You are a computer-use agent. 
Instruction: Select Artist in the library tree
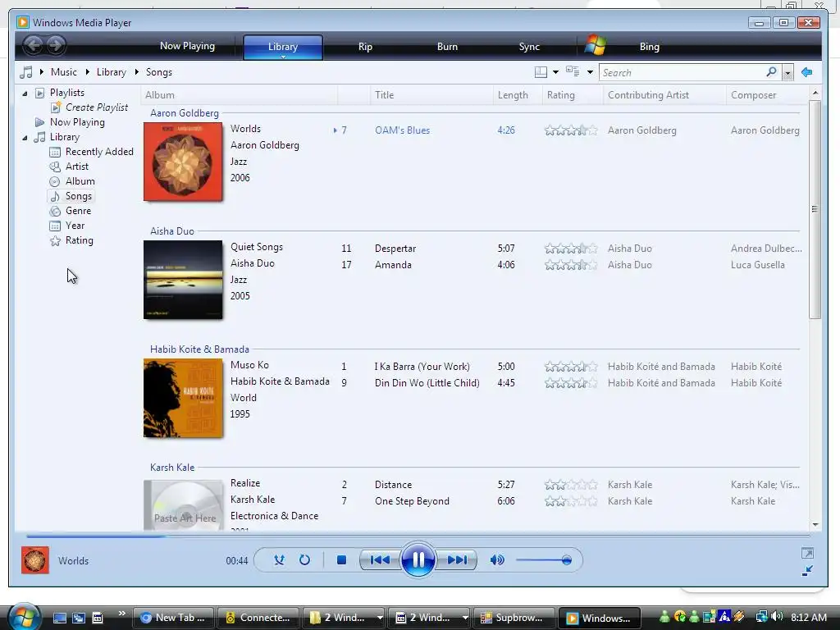pyautogui.click(x=76, y=167)
